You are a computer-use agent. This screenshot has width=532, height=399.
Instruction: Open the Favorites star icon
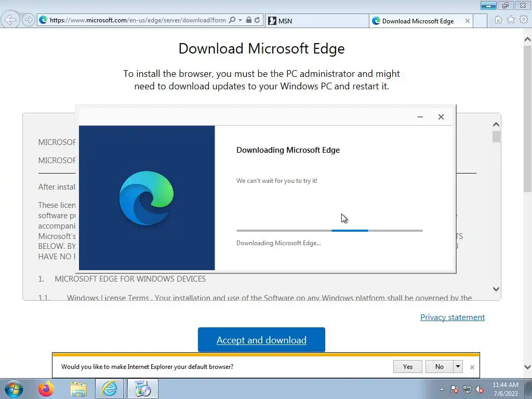[511, 20]
